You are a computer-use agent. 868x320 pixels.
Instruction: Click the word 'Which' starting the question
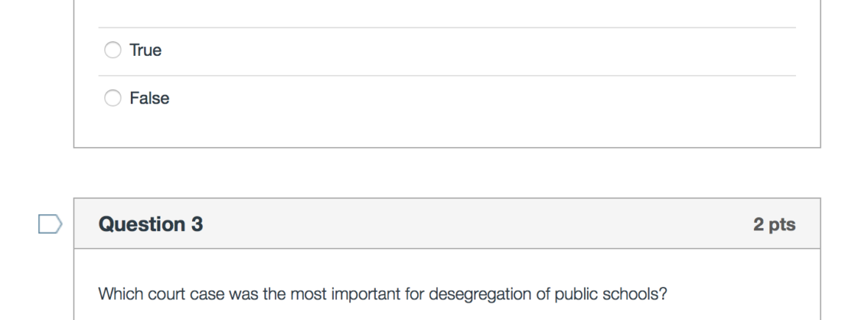point(118,294)
